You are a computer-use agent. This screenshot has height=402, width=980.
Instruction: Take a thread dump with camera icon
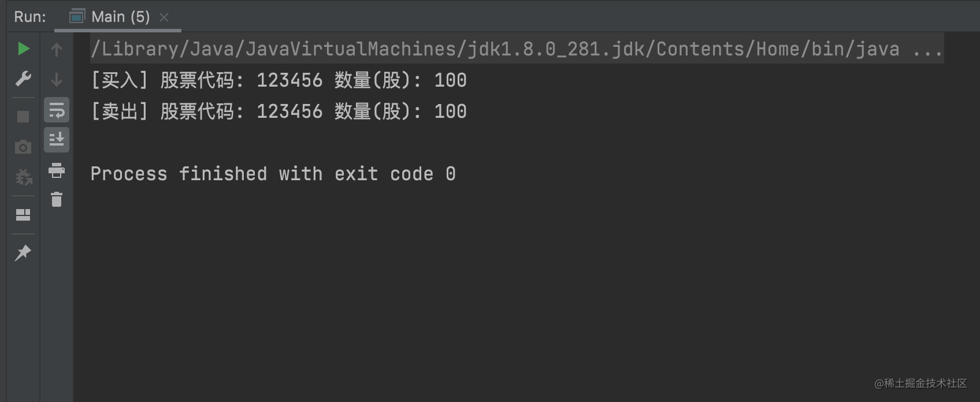click(23, 147)
